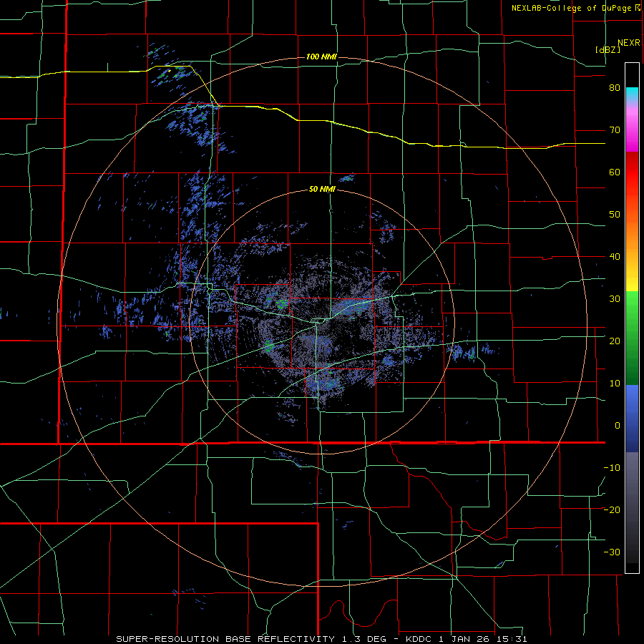644x644 pixels.
Task: Click the 15:31 timestamp in the caption
Action: point(513,639)
